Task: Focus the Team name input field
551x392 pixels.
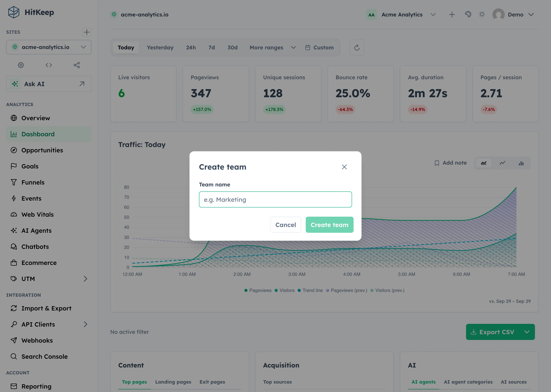Action: coord(275,199)
